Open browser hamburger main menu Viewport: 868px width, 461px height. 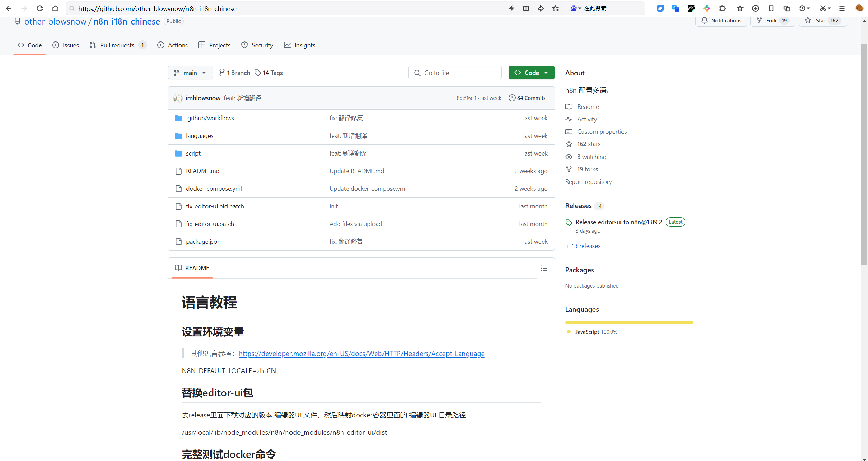(842, 8)
